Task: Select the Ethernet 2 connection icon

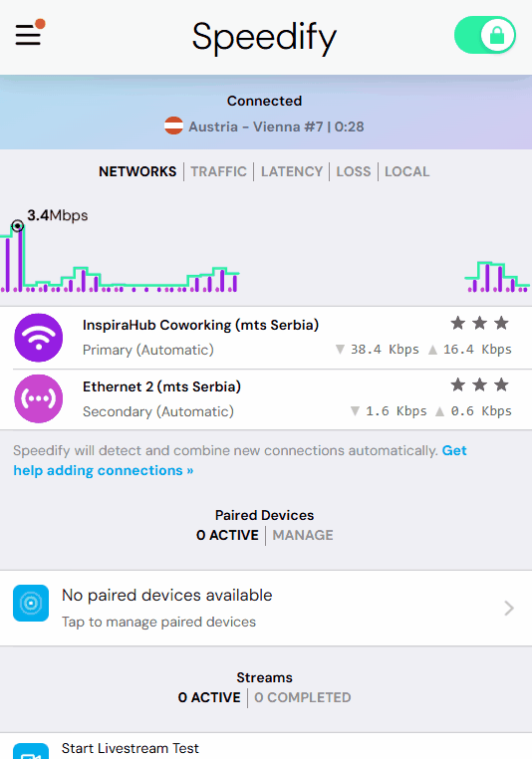Action: pyautogui.click(x=39, y=398)
